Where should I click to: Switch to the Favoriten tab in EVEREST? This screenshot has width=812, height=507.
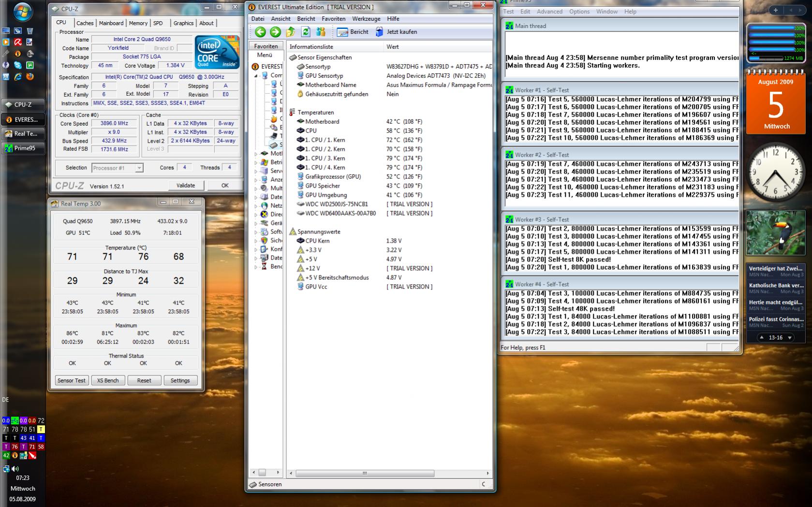click(x=266, y=46)
